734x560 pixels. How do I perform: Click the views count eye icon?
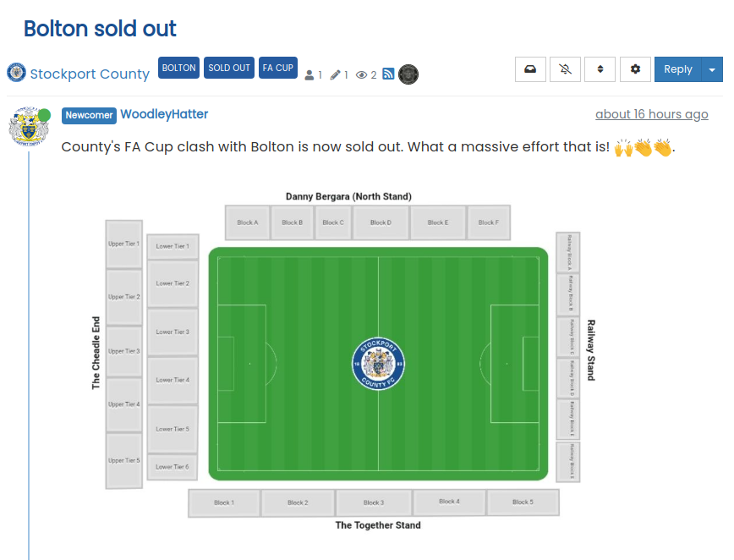362,75
